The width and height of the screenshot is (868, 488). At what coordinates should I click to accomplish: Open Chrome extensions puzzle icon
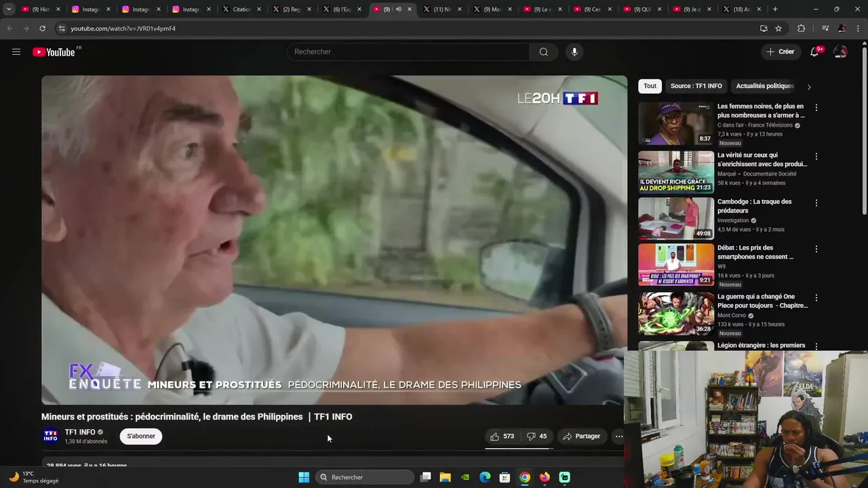pyautogui.click(x=802, y=28)
